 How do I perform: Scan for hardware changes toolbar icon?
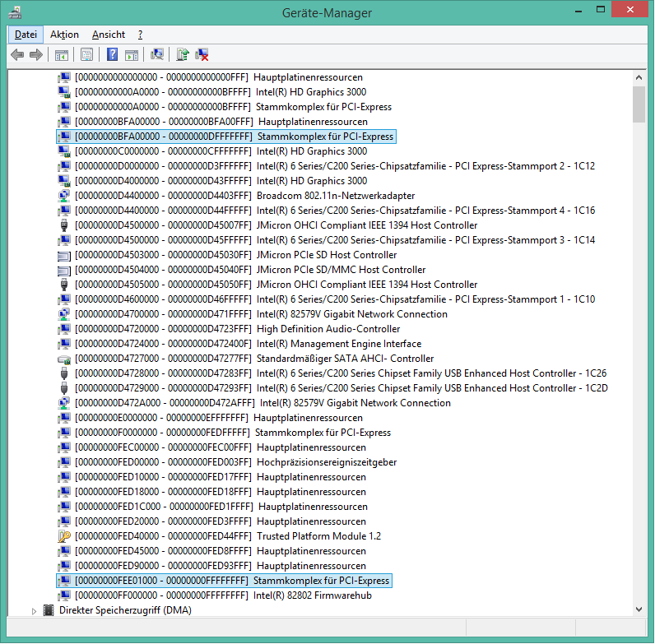[x=157, y=55]
